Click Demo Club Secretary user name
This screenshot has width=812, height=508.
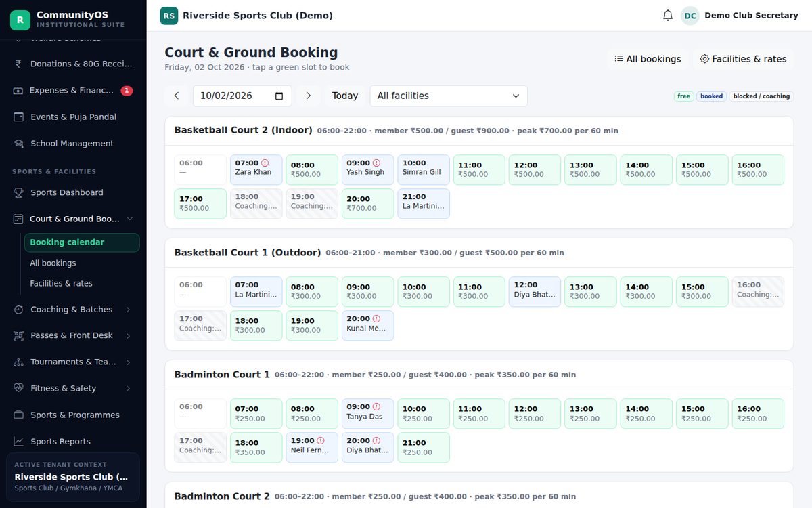coord(751,16)
